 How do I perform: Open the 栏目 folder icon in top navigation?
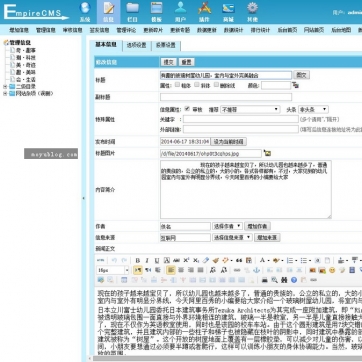pyautogui.click(x=133, y=12)
